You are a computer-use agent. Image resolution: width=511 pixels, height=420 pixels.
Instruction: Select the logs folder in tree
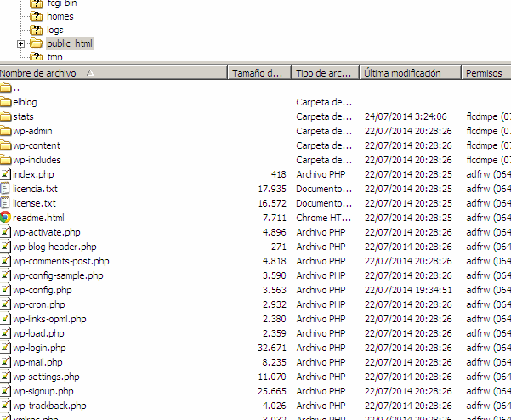[54, 30]
